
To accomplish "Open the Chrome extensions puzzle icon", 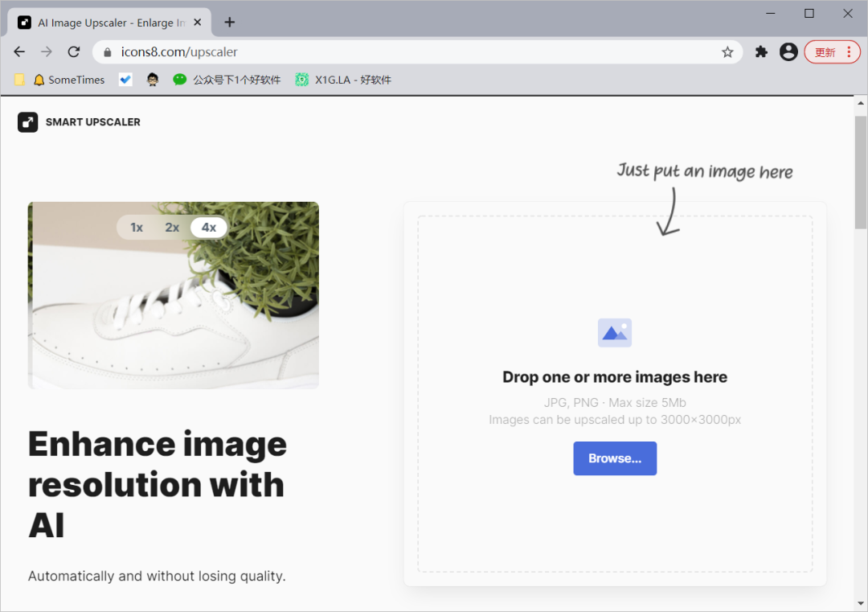I will (761, 52).
